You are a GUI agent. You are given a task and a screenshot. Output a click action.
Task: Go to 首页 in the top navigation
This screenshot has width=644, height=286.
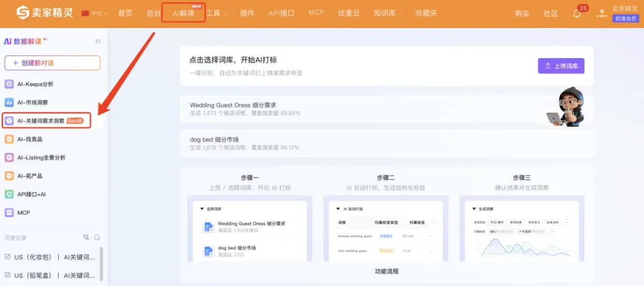click(x=125, y=13)
